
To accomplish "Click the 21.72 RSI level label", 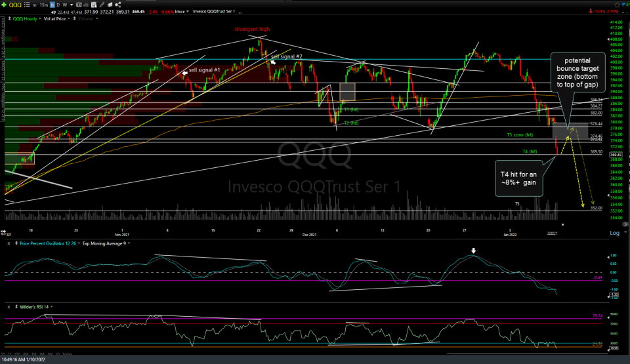I will 597,344.
